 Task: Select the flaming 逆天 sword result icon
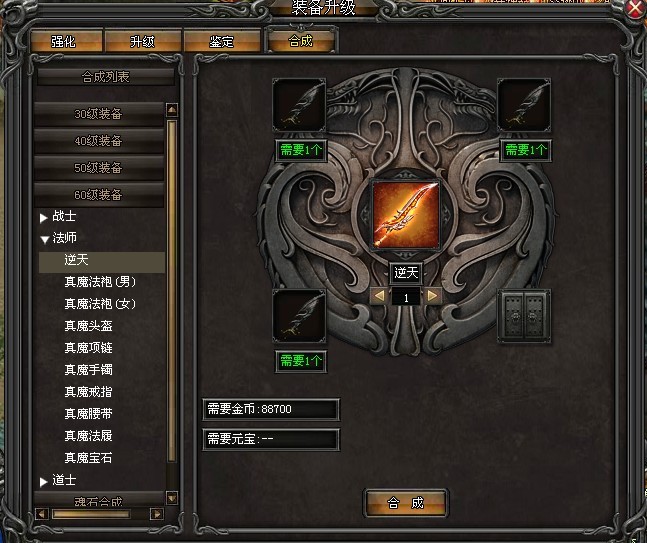pos(406,215)
